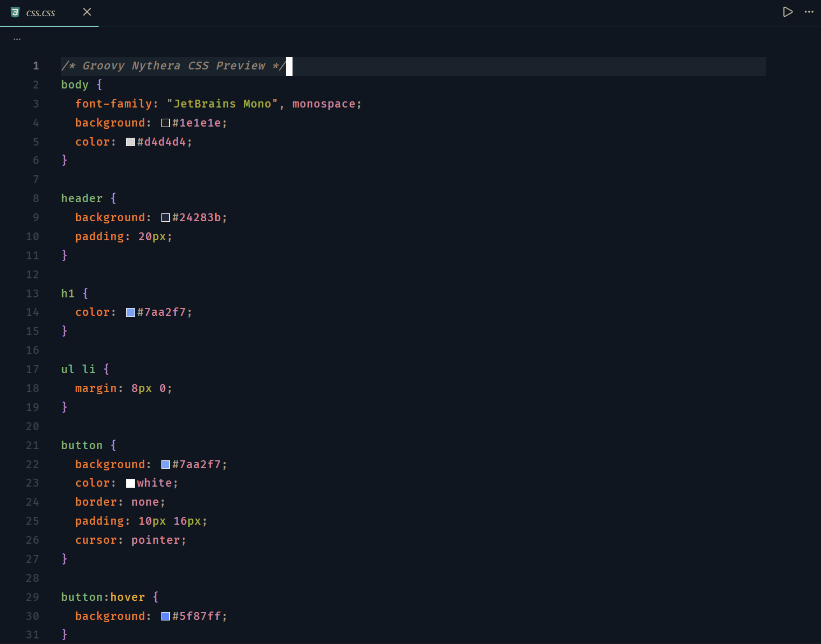Run the CSS file with the play icon

(787, 11)
